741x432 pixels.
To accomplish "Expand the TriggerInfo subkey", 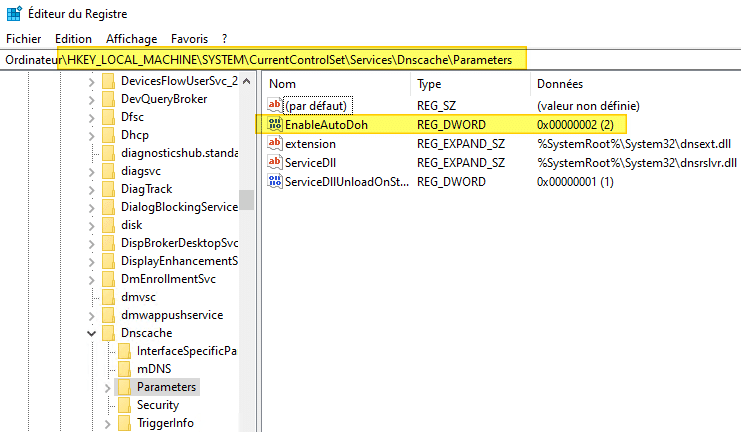I will (107, 424).
